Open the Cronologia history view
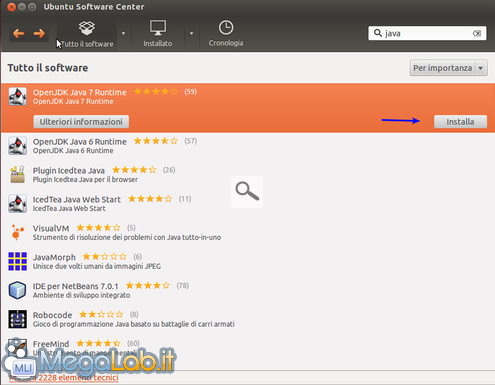 (x=226, y=34)
